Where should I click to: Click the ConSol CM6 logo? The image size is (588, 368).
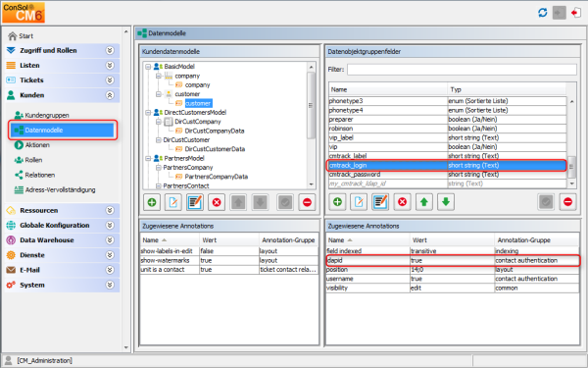click(24, 13)
